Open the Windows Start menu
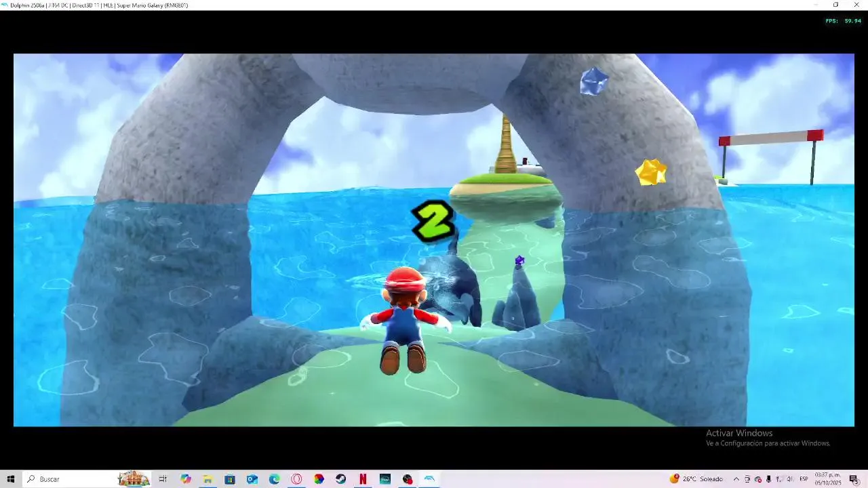 point(11,479)
